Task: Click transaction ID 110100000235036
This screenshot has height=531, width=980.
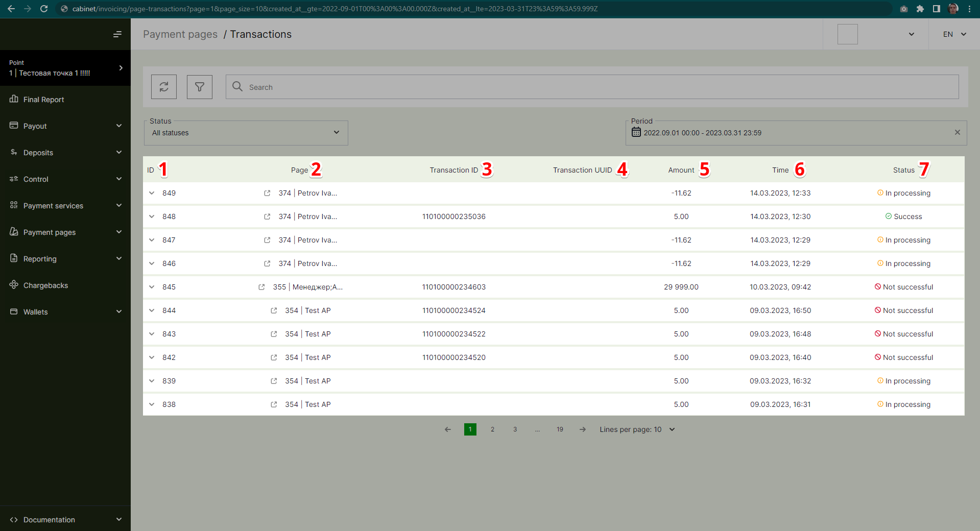Action: click(453, 216)
